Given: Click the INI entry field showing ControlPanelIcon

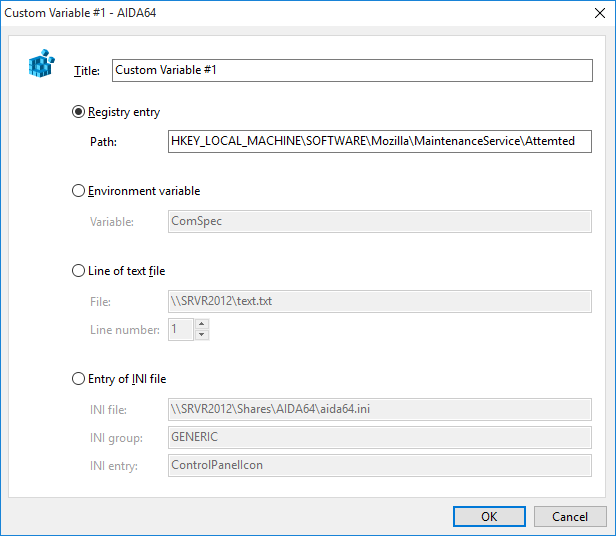Looking at the screenshot, I should (x=380, y=466).
